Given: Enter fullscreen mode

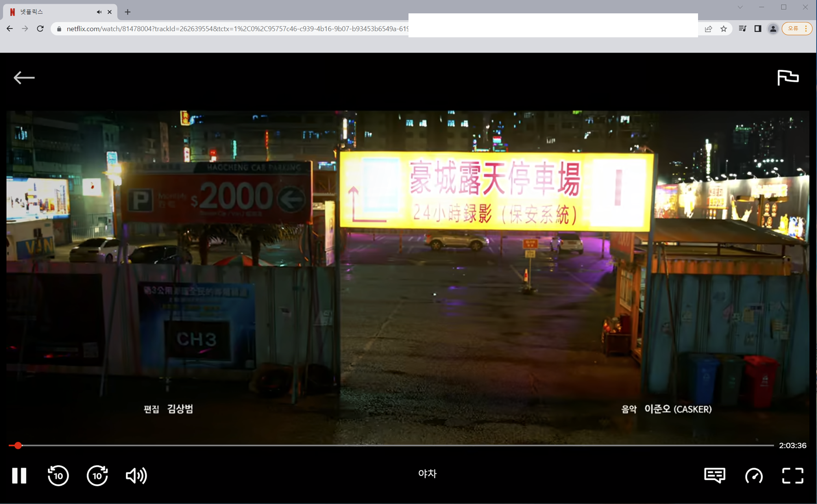Looking at the screenshot, I should (x=793, y=475).
